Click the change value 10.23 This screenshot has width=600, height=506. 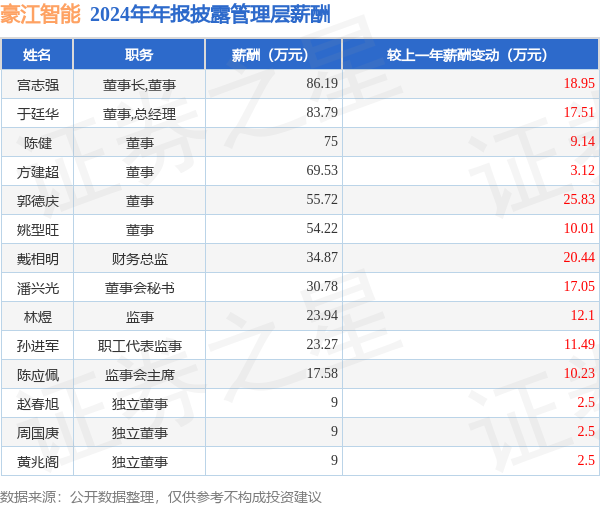point(579,374)
